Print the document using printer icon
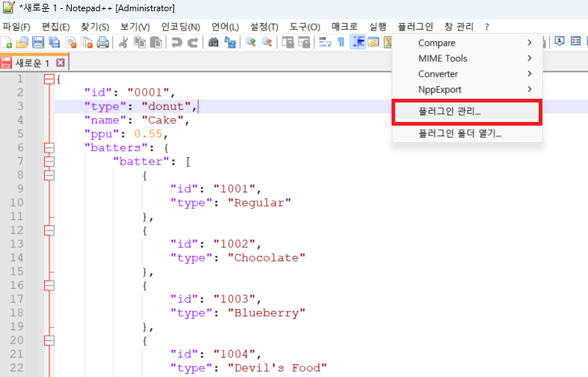This screenshot has width=588, height=377. [x=103, y=42]
